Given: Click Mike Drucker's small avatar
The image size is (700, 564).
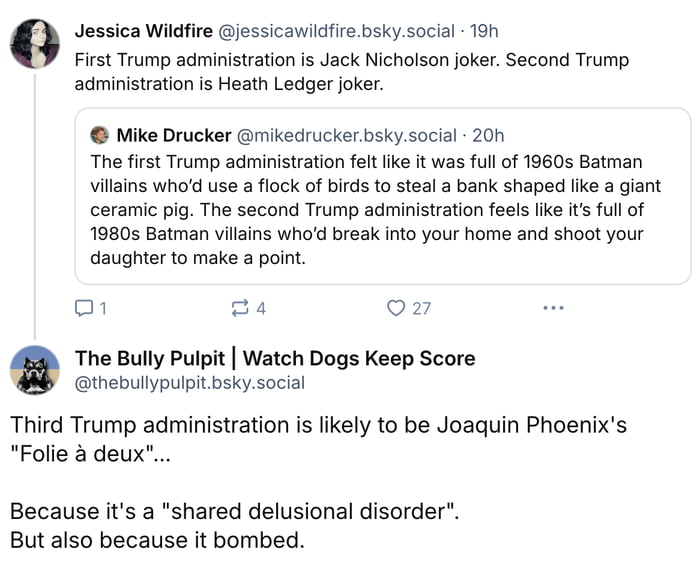Looking at the screenshot, I should 100,135.
